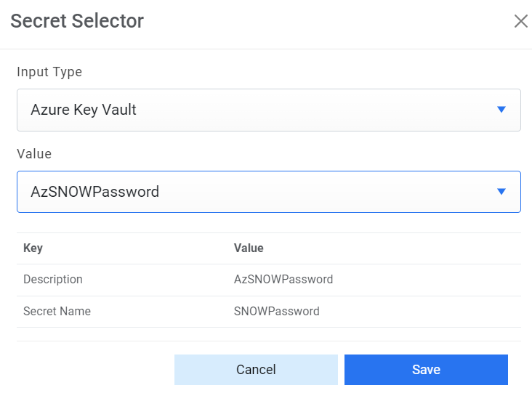This screenshot has height=401, width=532.
Task: Click the Input Type field label
Action: (49, 72)
